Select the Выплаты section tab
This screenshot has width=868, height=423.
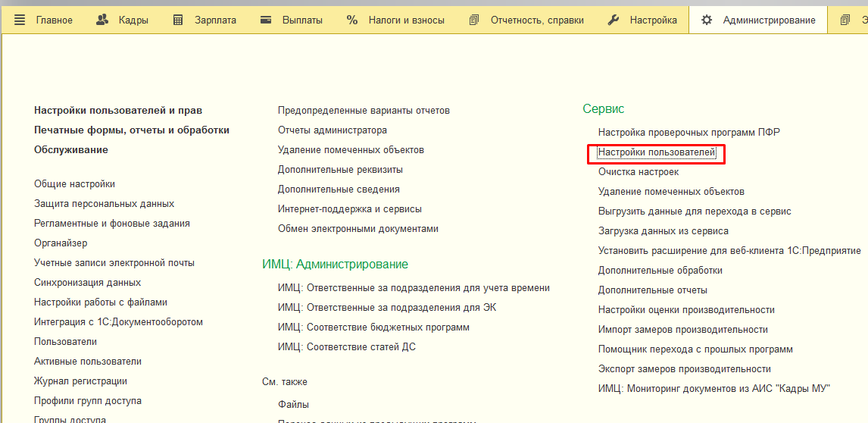pyautogui.click(x=302, y=20)
